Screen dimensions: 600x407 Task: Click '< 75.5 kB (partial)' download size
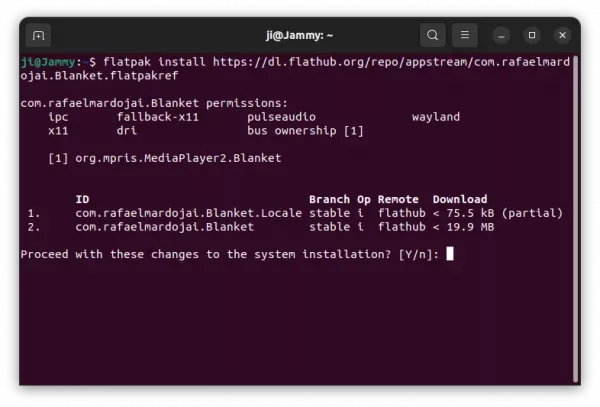498,213
